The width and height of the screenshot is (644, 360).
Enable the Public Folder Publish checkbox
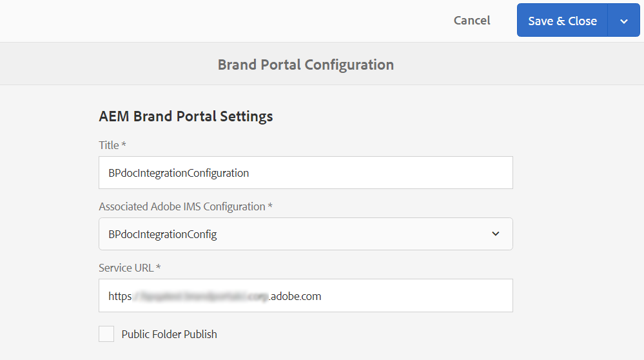pos(106,334)
